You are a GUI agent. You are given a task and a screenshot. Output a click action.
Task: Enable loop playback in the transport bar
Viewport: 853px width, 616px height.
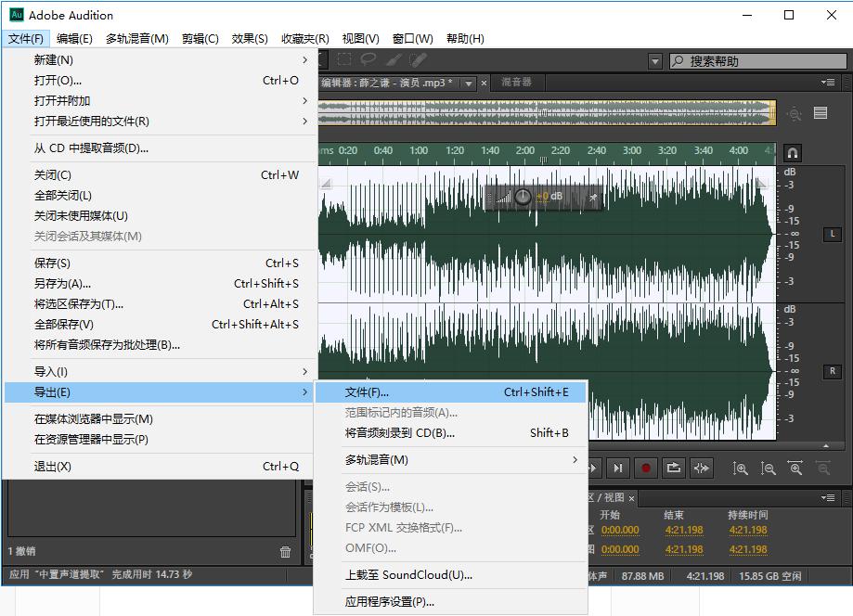pos(673,468)
